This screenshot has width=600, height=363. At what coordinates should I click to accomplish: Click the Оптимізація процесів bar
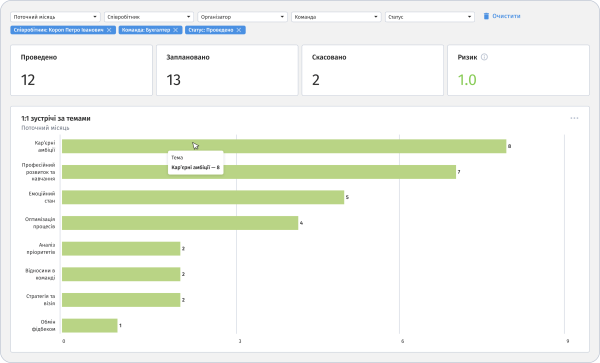pyautogui.click(x=180, y=223)
